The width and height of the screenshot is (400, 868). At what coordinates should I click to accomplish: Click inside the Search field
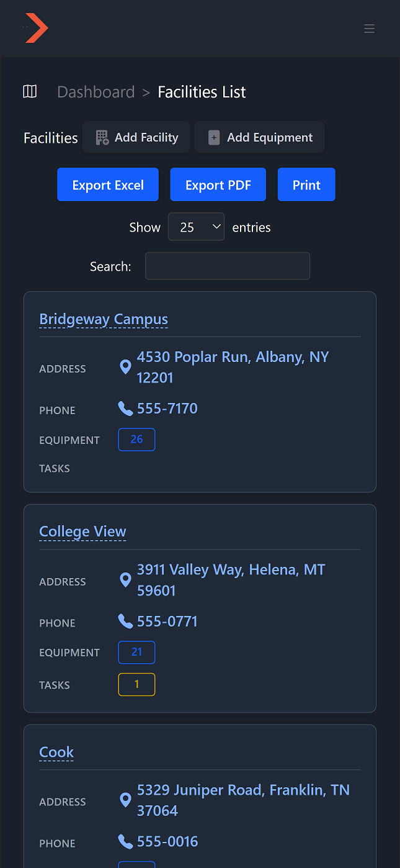pos(227,266)
